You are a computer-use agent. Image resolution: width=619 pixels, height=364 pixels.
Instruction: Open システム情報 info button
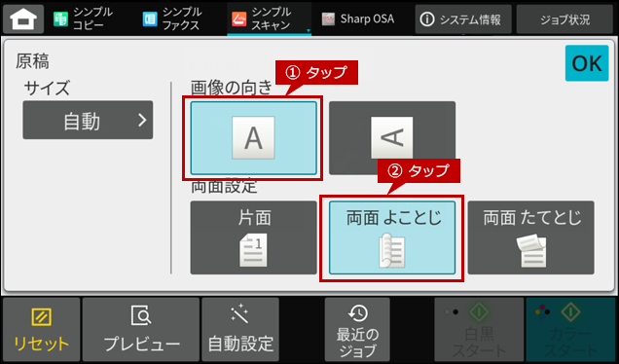463,19
